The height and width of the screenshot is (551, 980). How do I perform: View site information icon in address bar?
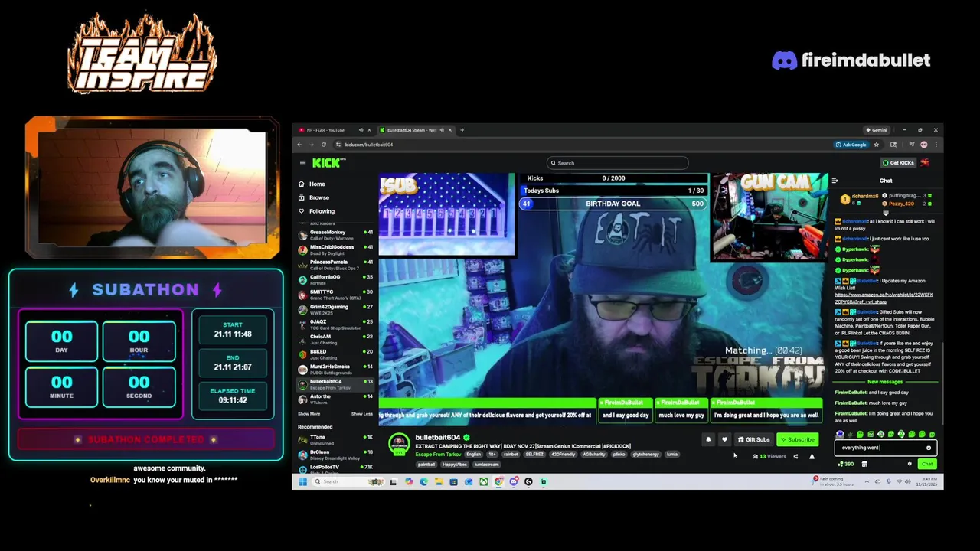[338, 145]
